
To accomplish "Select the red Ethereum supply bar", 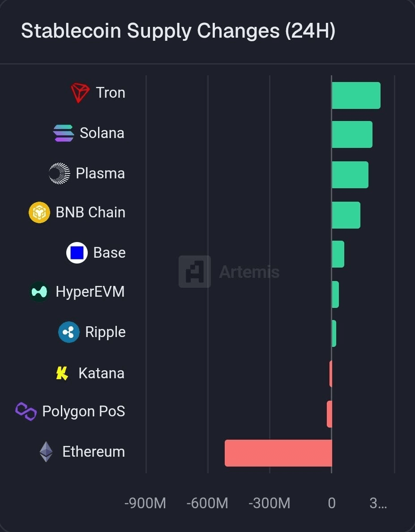I will point(278,453).
